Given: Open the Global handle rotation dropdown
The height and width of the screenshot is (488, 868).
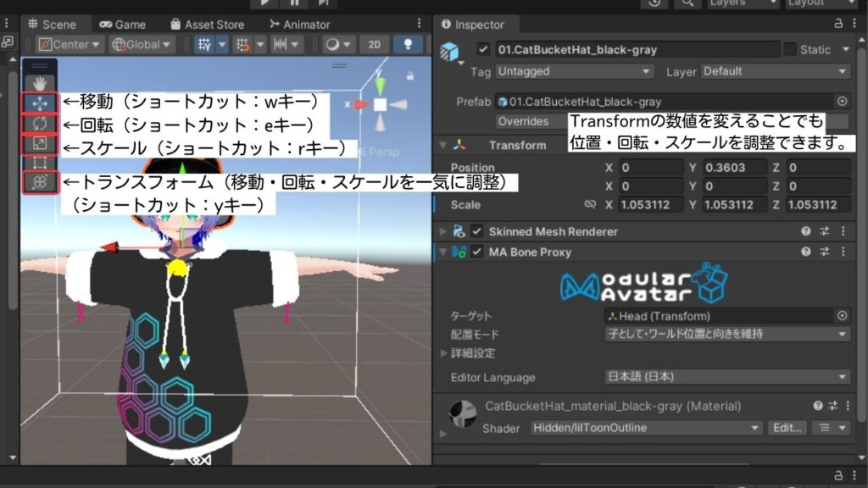Looking at the screenshot, I should point(142,45).
